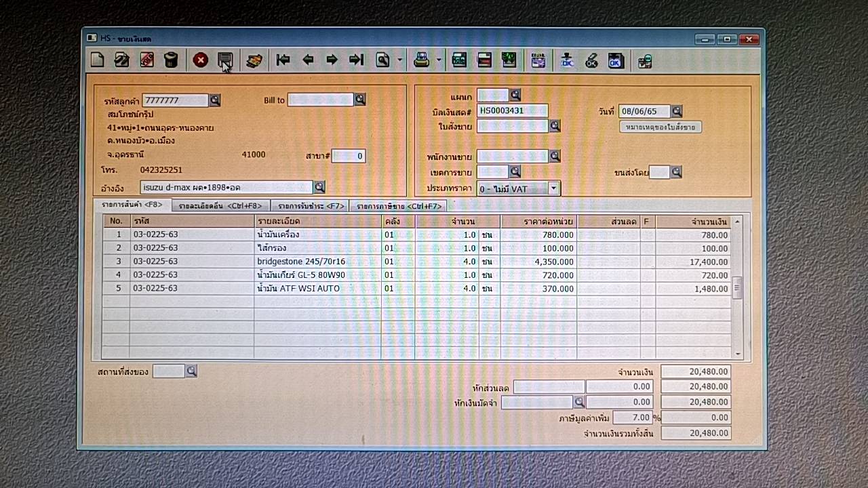The width and height of the screenshot is (868, 488).
Task: Select the bridgestone 245/70r16 row
Action: (301, 262)
